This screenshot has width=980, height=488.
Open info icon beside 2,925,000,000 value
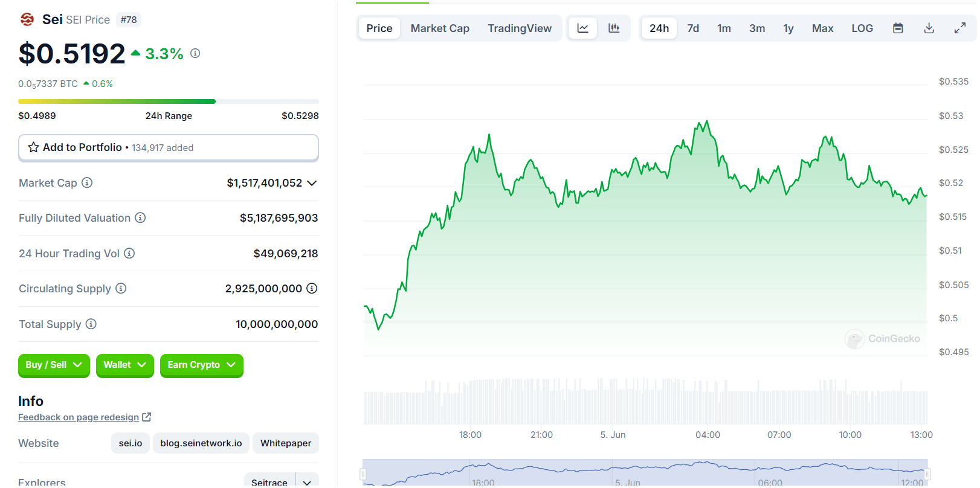pos(312,288)
